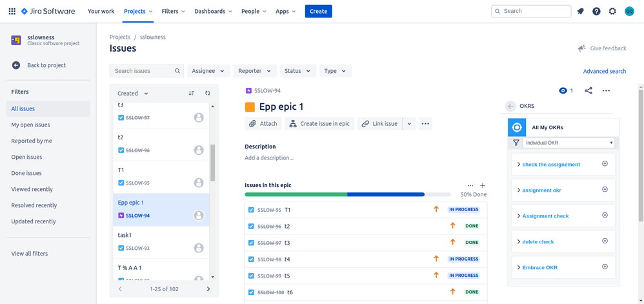The image size is (644, 304).
Task: Open the Type filter dropdown
Action: tap(336, 70)
